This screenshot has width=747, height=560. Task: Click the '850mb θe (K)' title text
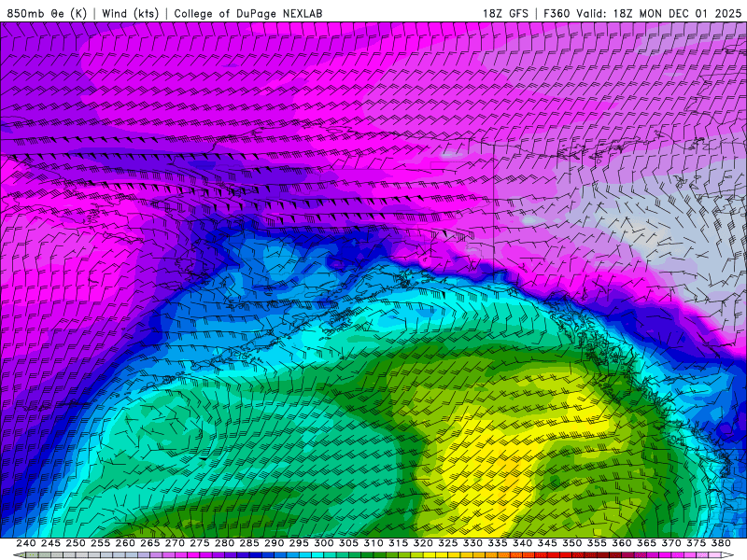point(48,13)
